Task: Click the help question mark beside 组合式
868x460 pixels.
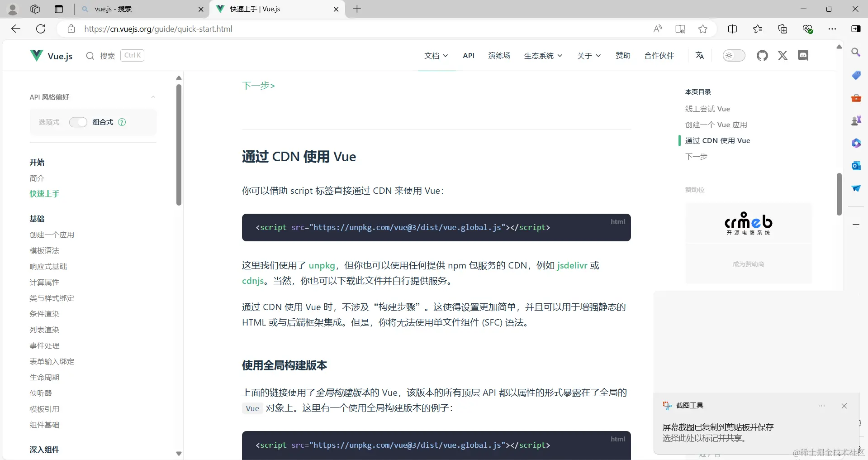Action: tap(122, 122)
